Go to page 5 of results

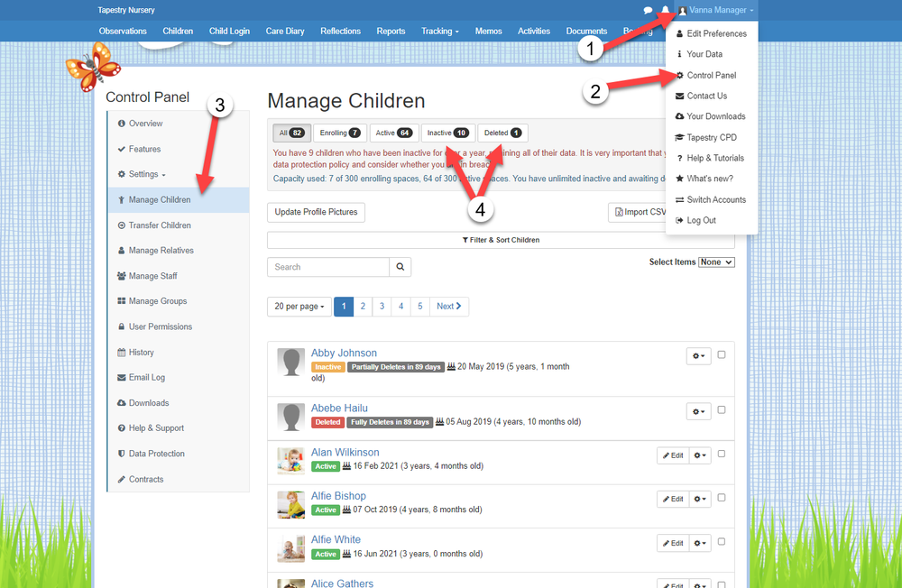coord(420,307)
